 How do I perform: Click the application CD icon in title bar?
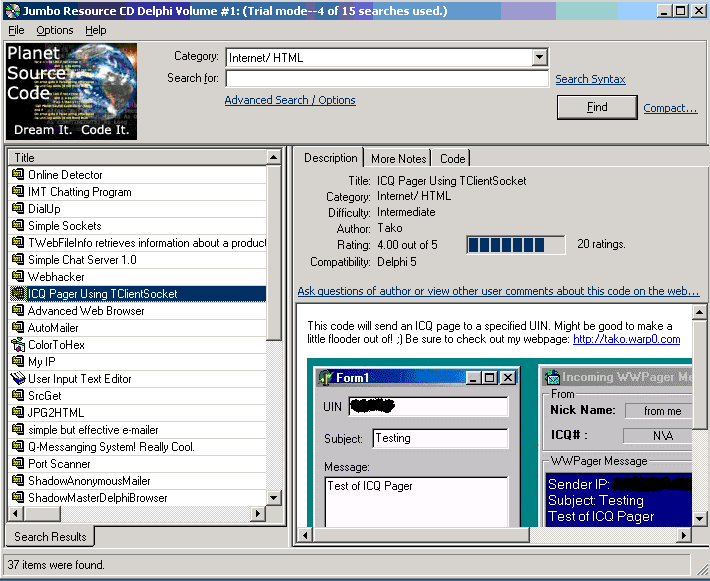pyautogui.click(x=12, y=10)
